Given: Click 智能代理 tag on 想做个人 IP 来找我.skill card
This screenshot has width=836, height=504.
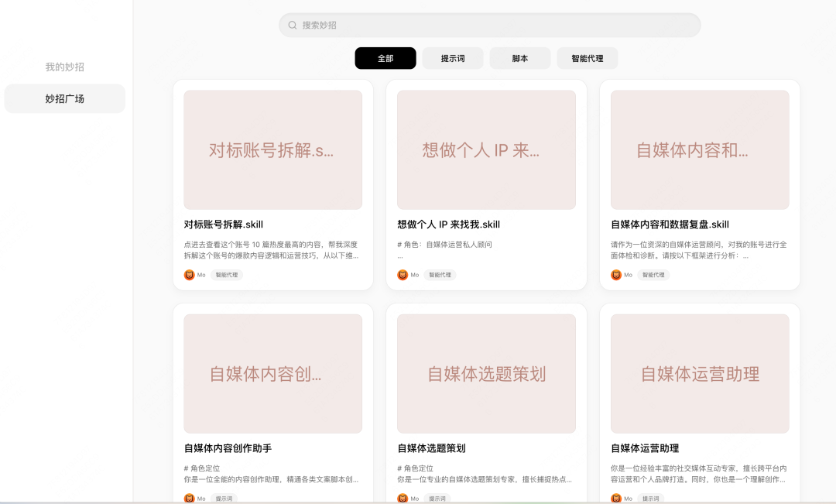Looking at the screenshot, I should (440, 275).
